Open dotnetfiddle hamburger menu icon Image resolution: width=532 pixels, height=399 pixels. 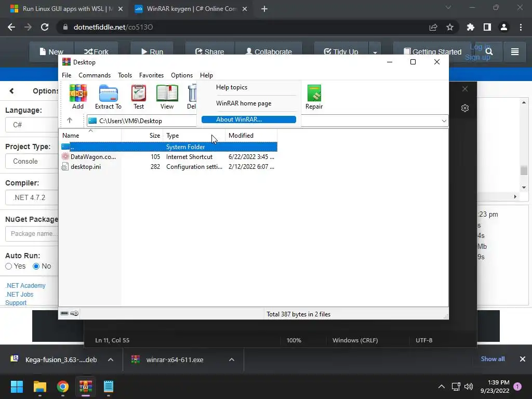(x=515, y=51)
